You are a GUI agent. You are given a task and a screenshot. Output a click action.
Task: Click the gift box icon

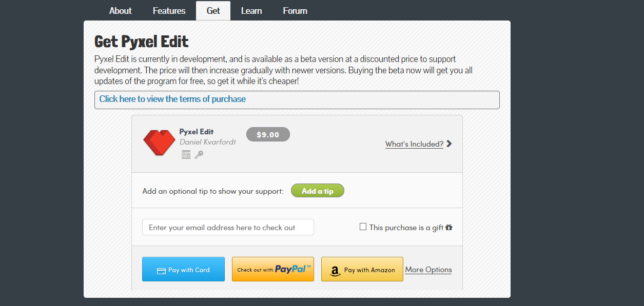[449, 228]
